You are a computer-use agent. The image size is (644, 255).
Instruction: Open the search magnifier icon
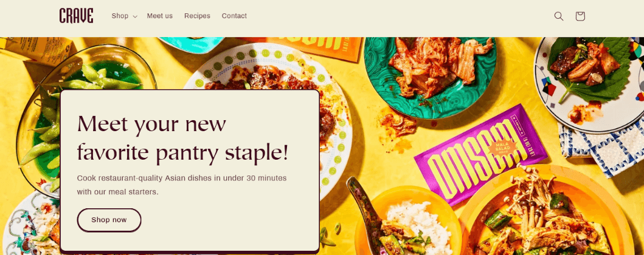click(x=559, y=16)
